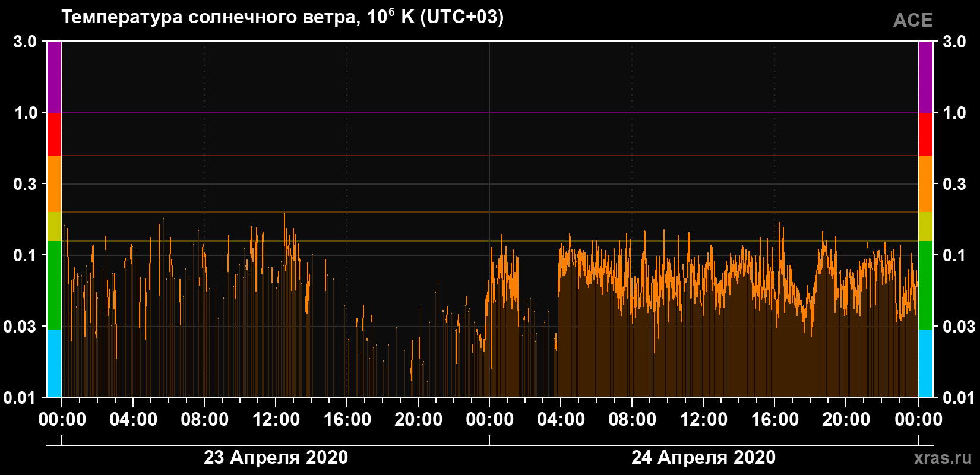The width and height of the screenshot is (980, 475).
Task: Select the "0.03" value on the right axis
Action: [959, 327]
